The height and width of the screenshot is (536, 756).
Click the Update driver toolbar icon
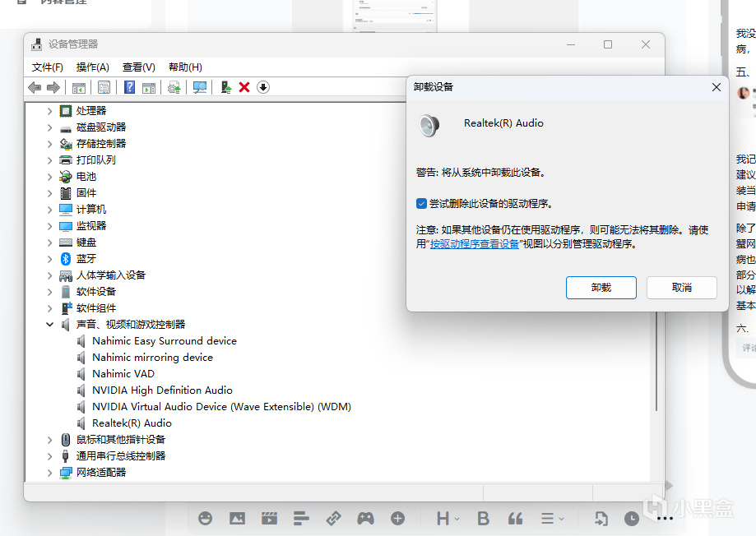point(174,87)
